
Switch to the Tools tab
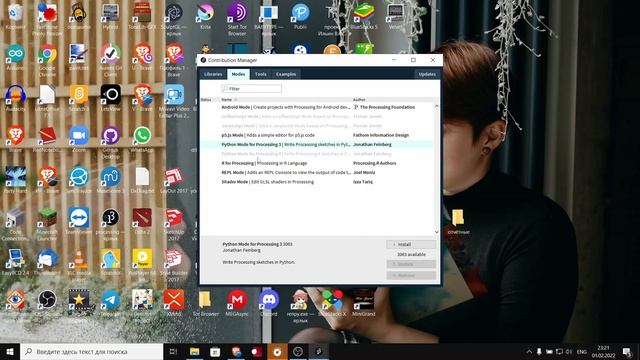click(x=260, y=74)
